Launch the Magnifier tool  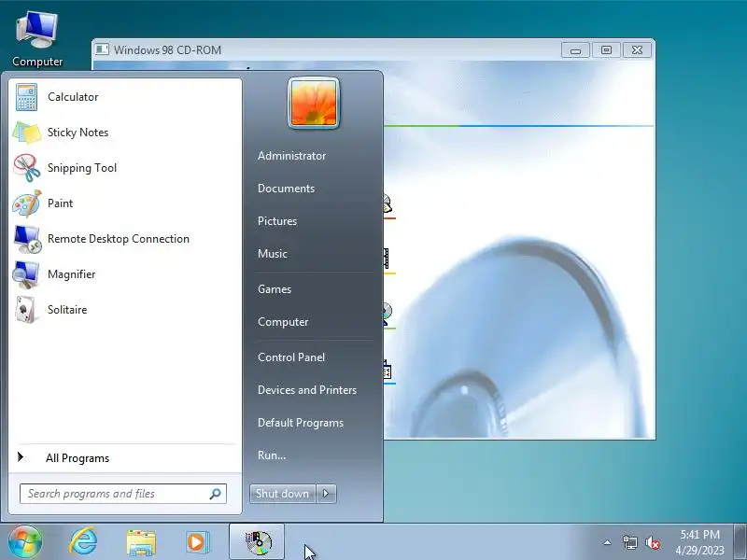point(125,274)
